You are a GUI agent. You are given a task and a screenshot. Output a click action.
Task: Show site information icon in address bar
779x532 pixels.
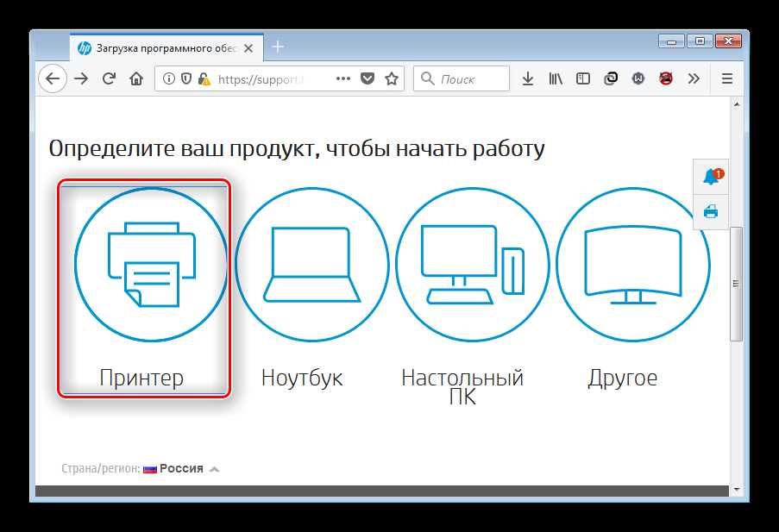(169, 78)
